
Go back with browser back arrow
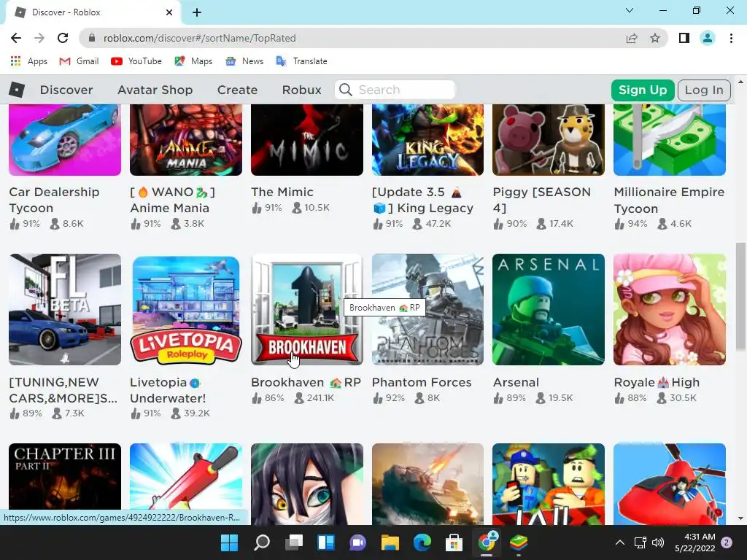tap(16, 38)
